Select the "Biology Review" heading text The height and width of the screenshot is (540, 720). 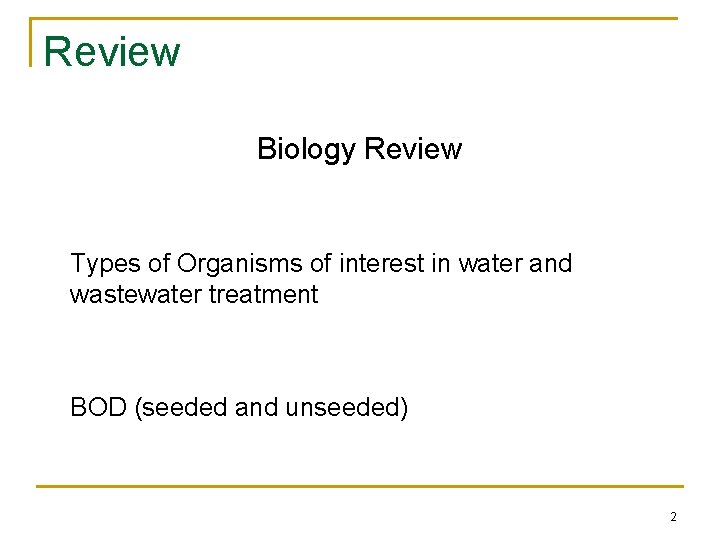pyautogui.click(x=359, y=149)
